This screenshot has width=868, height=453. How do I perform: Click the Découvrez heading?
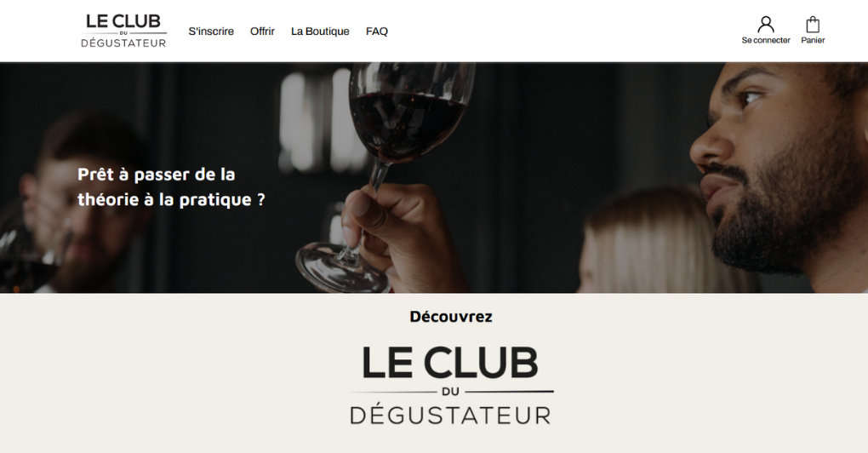[451, 317]
